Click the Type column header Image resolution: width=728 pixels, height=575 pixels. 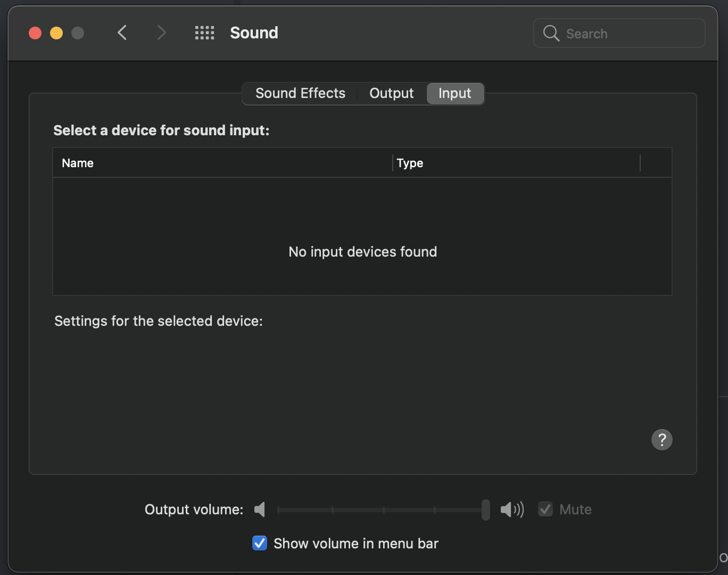click(410, 162)
